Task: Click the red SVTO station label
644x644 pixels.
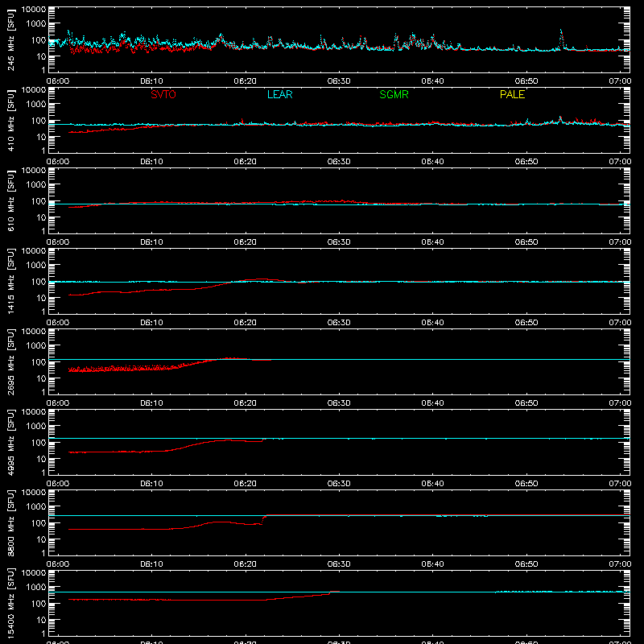Action: point(163,94)
